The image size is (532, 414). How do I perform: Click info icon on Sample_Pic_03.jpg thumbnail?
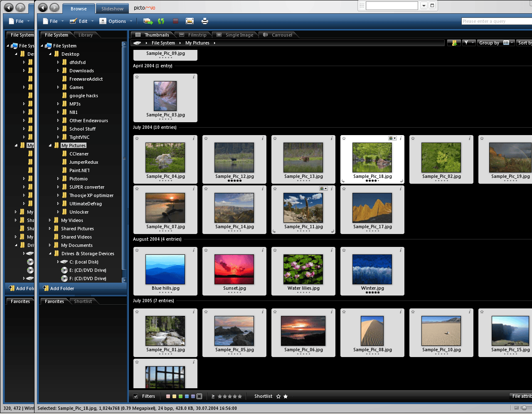coord(194,77)
